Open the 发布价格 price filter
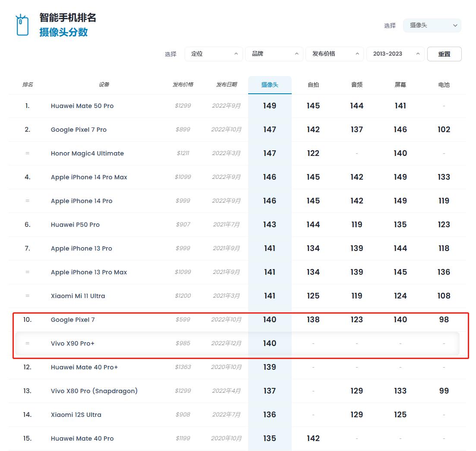Image resolution: width=476 pixels, height=451 pixels. click(334, 54)
